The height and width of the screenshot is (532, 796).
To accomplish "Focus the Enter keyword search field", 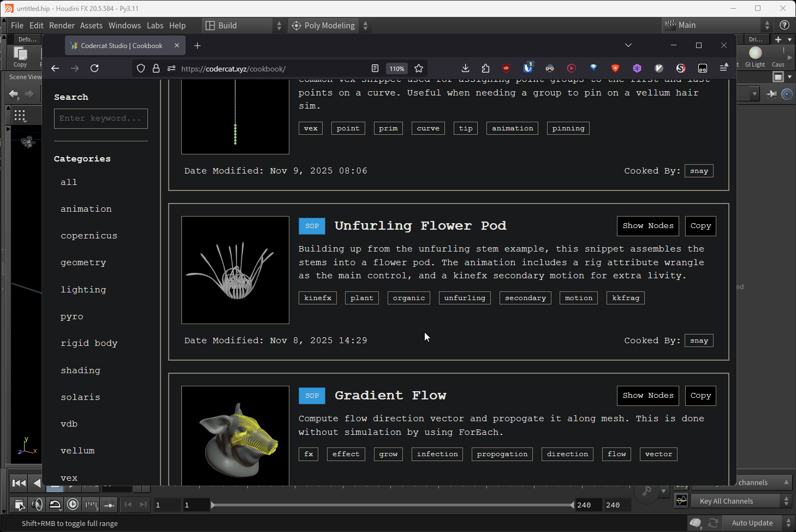I will point(101,118).
